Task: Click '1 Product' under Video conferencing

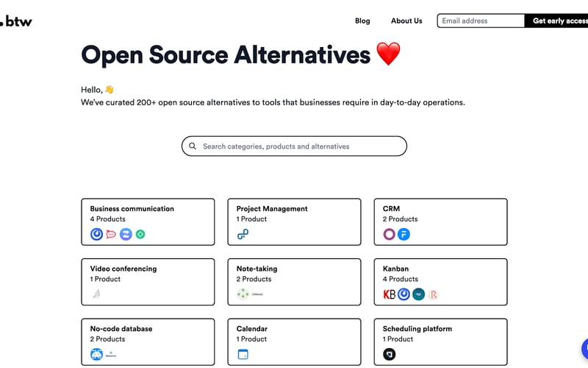Action: coord(105,279)
